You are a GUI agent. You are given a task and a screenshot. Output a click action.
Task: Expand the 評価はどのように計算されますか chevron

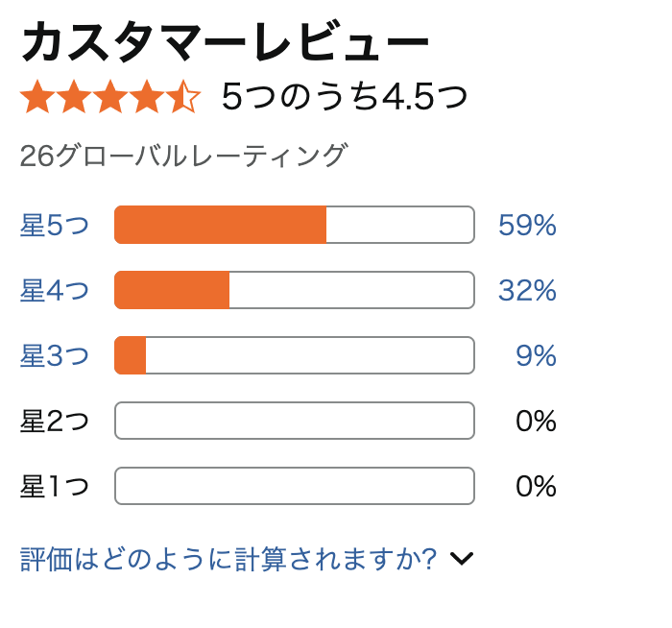(x=462, y=558)
